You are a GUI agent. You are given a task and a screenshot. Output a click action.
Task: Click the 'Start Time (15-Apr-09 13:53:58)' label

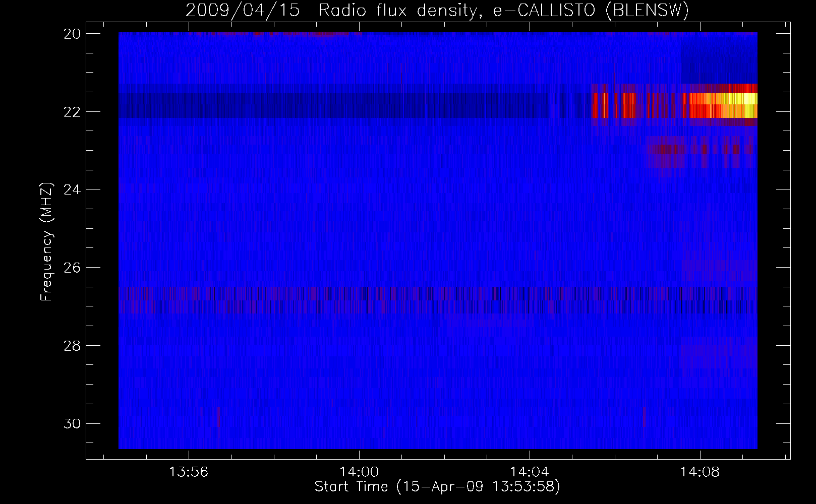pyautogui.click(x=437, y=487)
